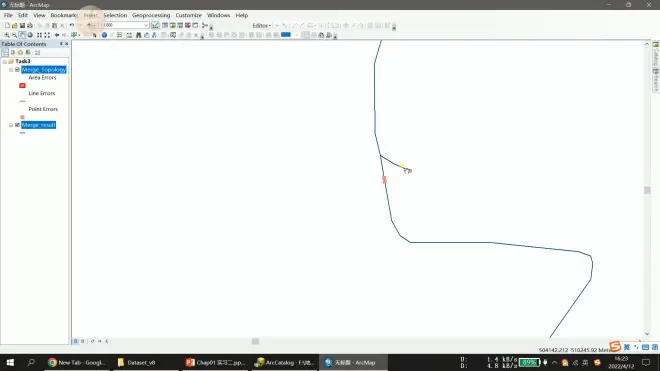660x371 pixels.
Task: Open the Find binoculars tool
Action: point(138,35)
